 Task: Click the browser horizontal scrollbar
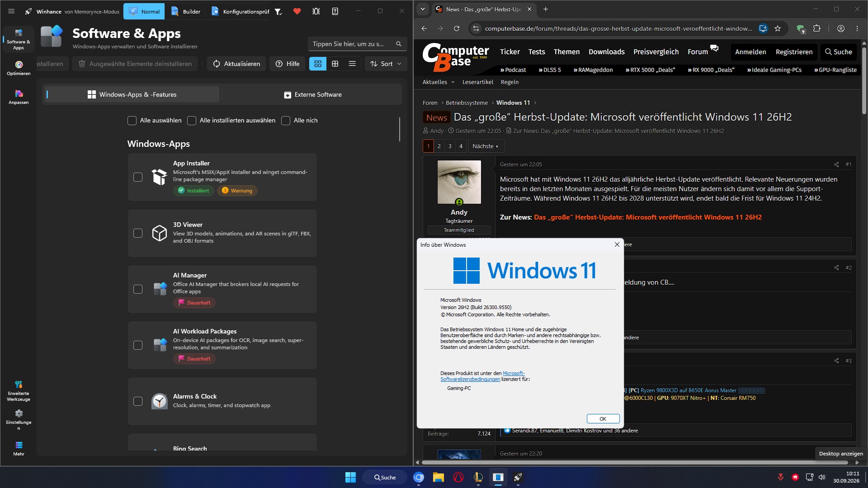coord(635,462)
